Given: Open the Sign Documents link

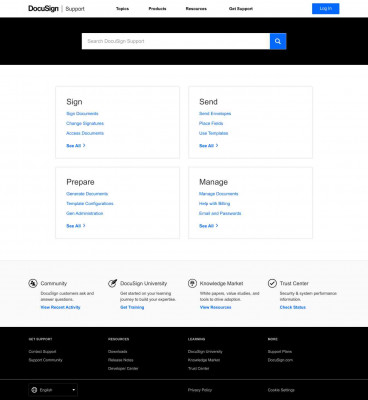Looking at the screenshot, I should (x=82, y=114).
